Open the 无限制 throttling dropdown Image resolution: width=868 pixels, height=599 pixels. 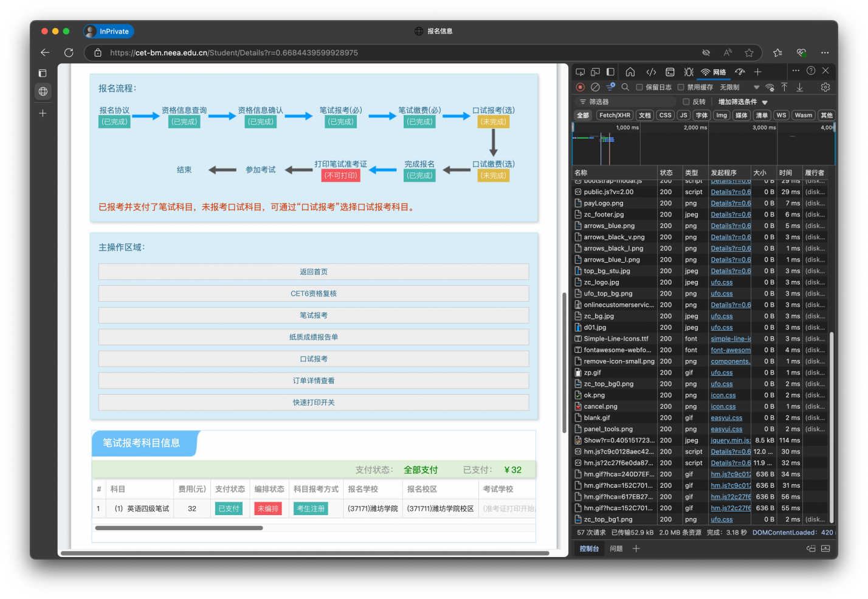[739, 87]
